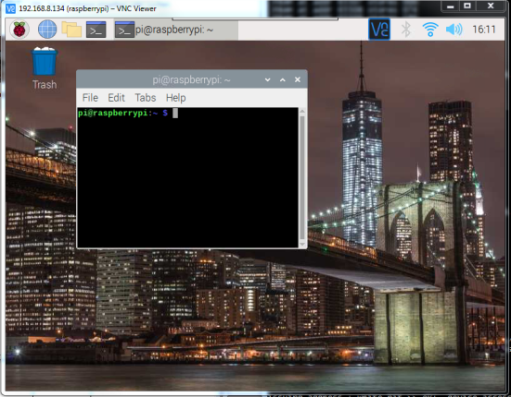Open the VNC Server tray icon

[x=379, y=29]
